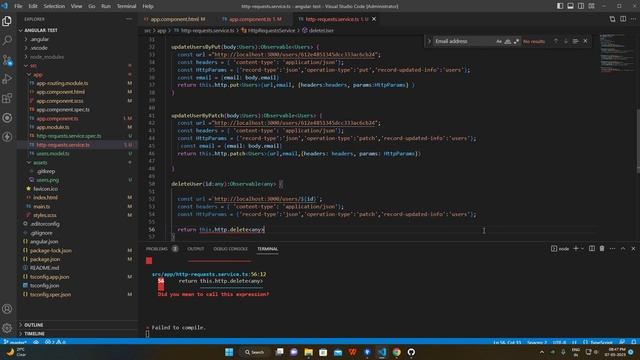Toggle Find in Selection option

(x=576, y=41)
